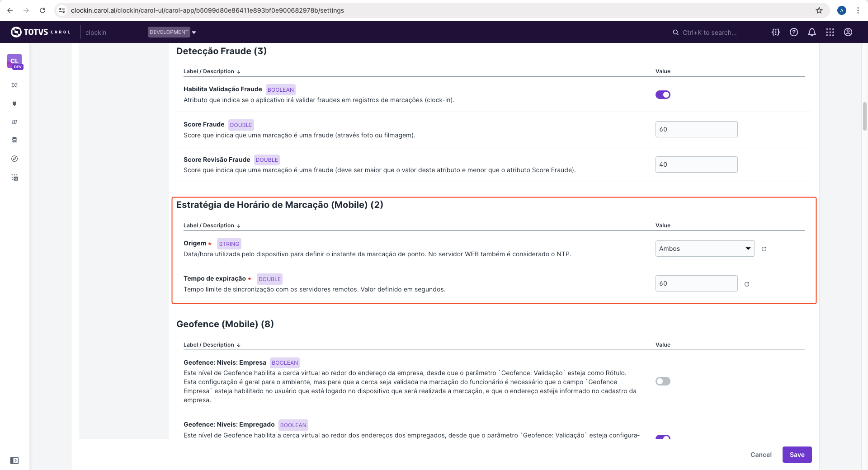
Task: Sort Detecção Fraude by Label / Description
Action: [212, 71]
